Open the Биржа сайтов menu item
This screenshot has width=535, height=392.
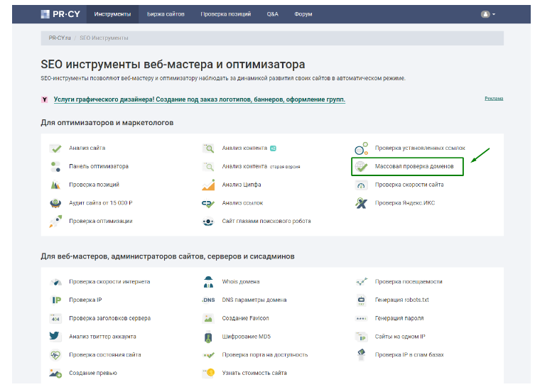pos(166,13)
